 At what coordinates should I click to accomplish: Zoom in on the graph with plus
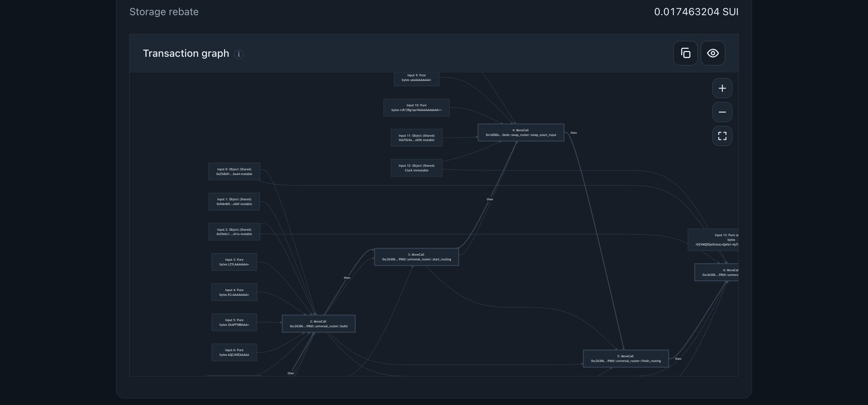pyautogui.click(x=722, y=88)
